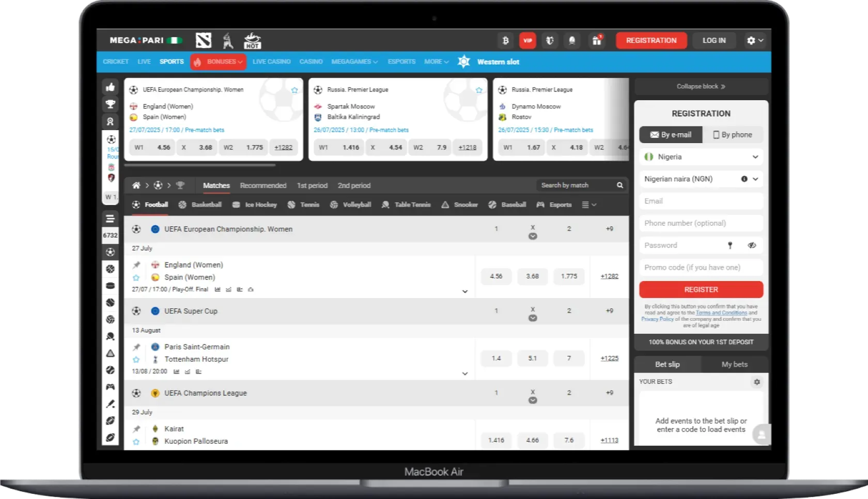This screenshot has height=499, width=868.
Task: Open the thumbs-up recommended sidebar icon
Action: coord(110,87)
